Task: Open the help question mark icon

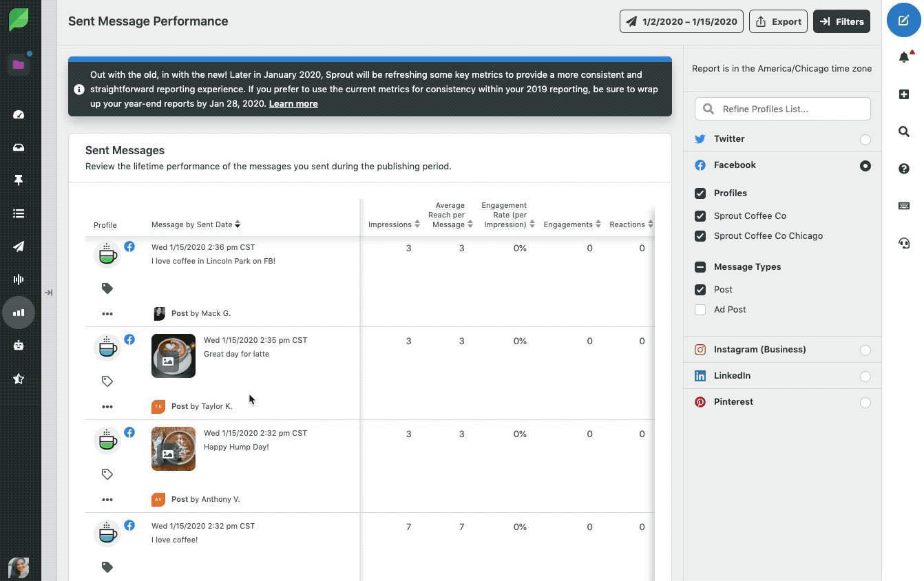Action: tap(904, 169)
